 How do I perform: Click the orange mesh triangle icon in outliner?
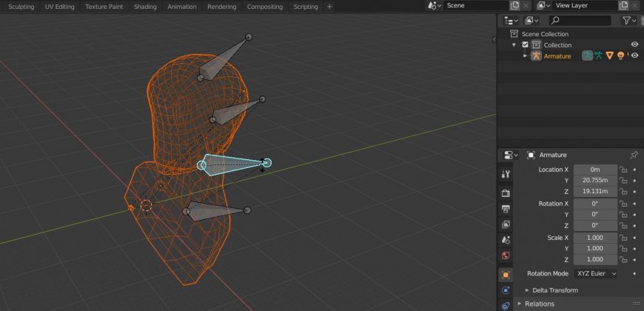[609, 56]
